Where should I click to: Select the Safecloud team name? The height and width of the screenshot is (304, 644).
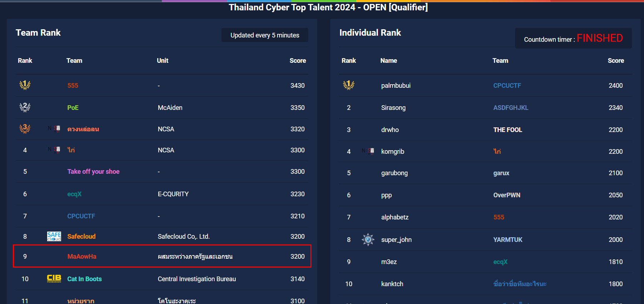coord(81,237)
